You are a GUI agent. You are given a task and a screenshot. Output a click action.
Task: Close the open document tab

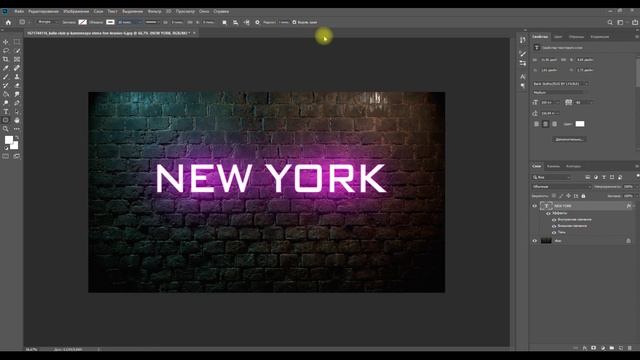tap(194, 33)
